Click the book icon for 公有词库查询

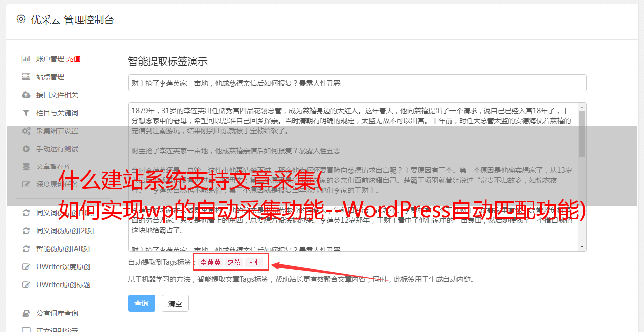point(26,313)
